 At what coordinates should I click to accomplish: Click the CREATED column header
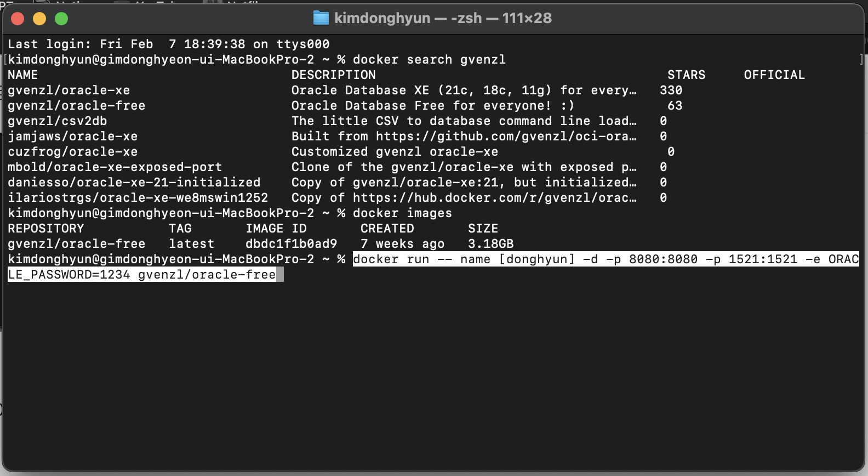(387, 228)
